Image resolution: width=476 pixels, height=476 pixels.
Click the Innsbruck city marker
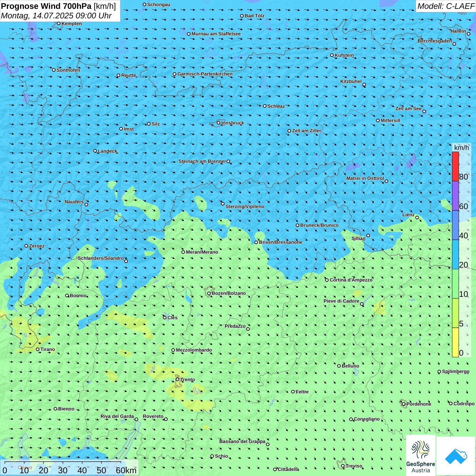[219, 123]
